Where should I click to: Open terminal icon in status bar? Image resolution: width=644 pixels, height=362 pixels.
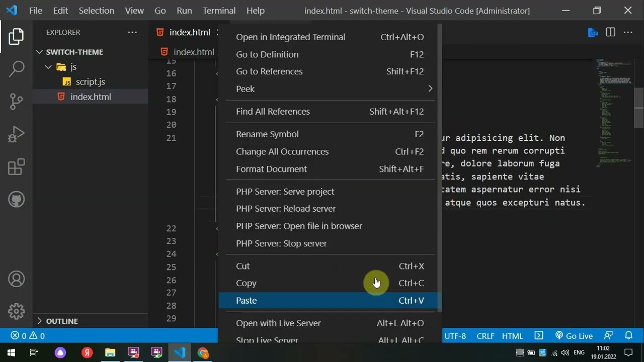coord(539,335)
